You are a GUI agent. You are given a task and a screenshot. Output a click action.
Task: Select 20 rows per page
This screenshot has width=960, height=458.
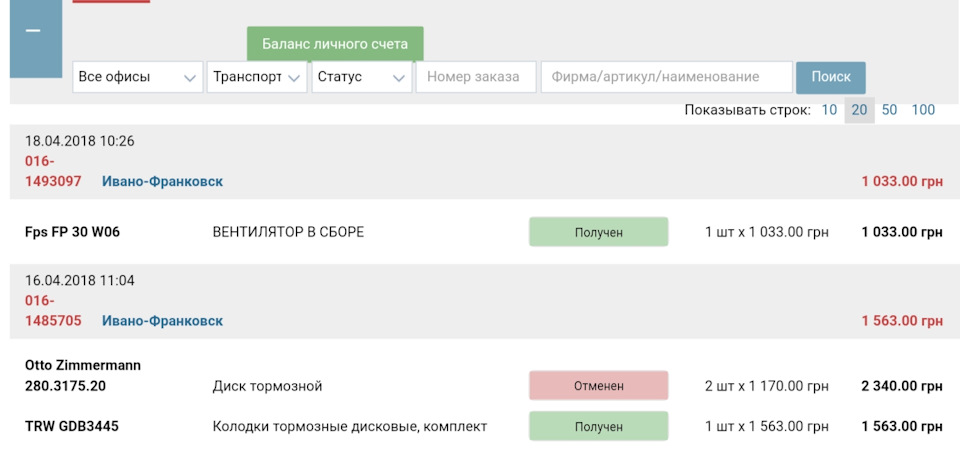859,110
